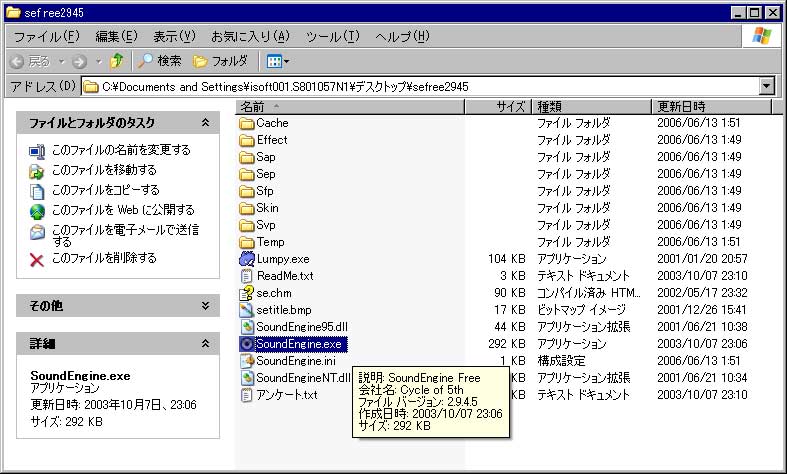
Task: Click このファイルの名前を変更する link
Action: [x=121, y=150]
